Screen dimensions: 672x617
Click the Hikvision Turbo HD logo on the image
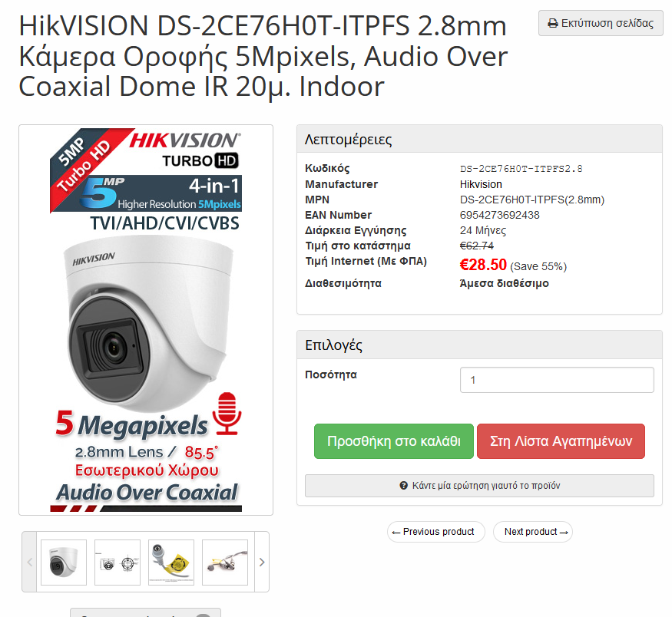tap(185, 149)
